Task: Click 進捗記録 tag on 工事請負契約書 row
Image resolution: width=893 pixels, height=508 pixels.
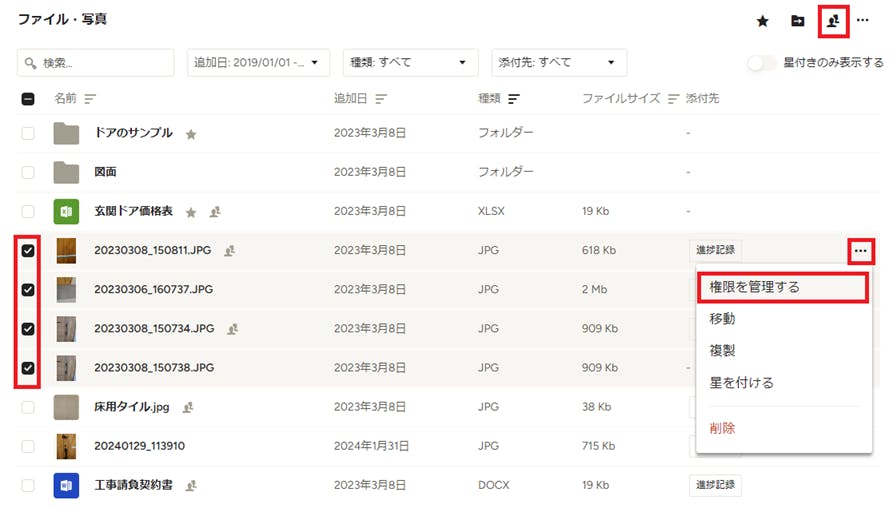Action: tap(715, 485)
